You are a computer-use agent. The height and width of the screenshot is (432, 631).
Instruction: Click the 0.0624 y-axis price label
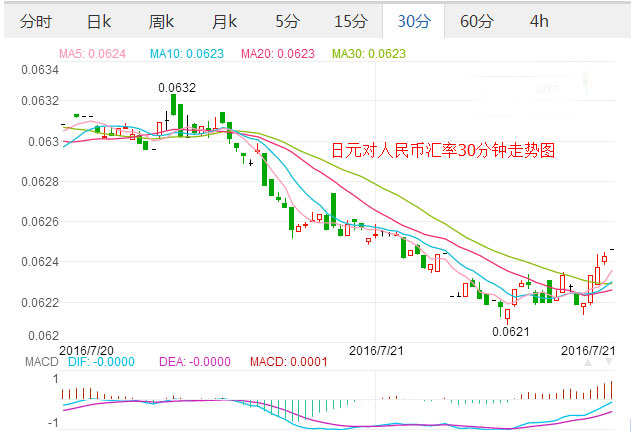click(x=40, y=262)
